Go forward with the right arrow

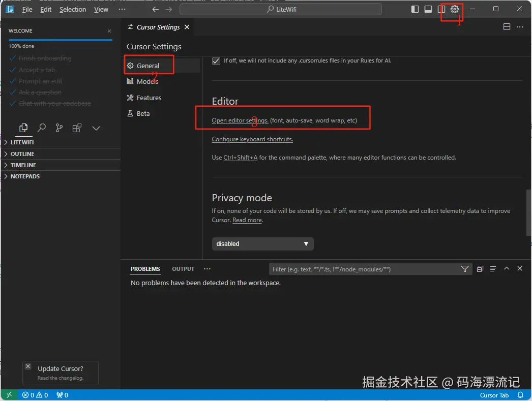tap(169, 10)
